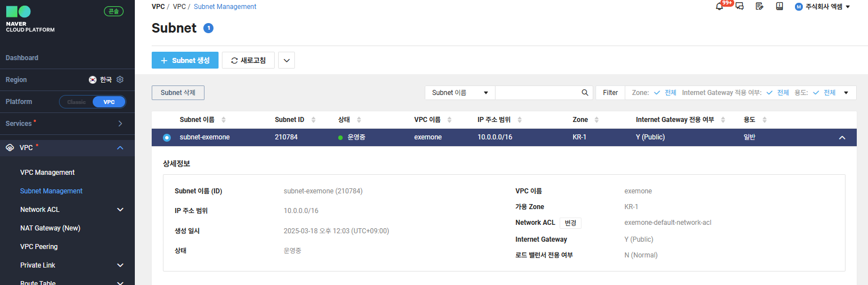Image resolution: width=868 pixels, height=285 pixels.
Task: Open VPC Management in sidebar
Action: [x=47, y=173]
